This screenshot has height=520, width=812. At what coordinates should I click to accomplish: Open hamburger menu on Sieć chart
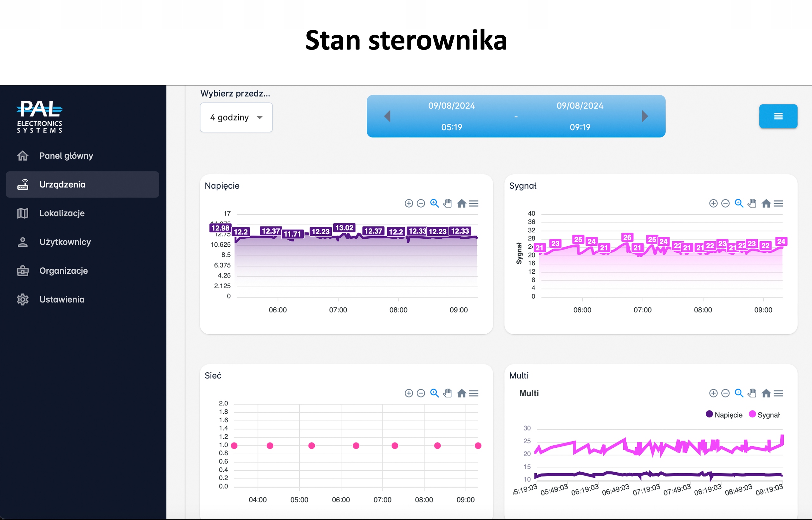pyautogui.click(x=474, y=393)
